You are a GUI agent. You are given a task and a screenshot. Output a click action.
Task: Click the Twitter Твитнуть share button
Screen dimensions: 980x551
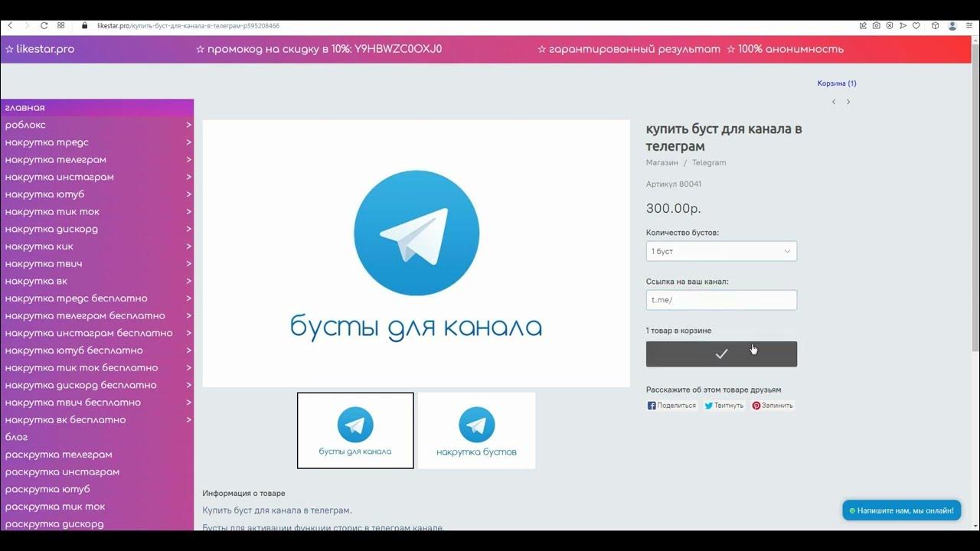(x=724, y=406)
